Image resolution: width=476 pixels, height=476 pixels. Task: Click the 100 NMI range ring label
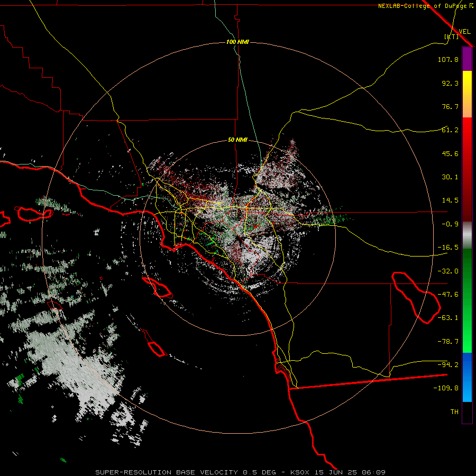[237, 42]
